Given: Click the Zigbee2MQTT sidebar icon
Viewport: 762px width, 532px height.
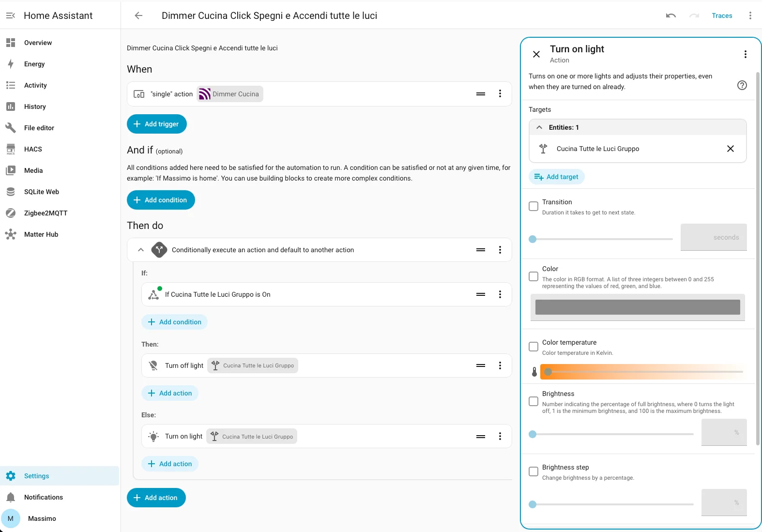Looking at the screenshot, I should coord(11,213).
